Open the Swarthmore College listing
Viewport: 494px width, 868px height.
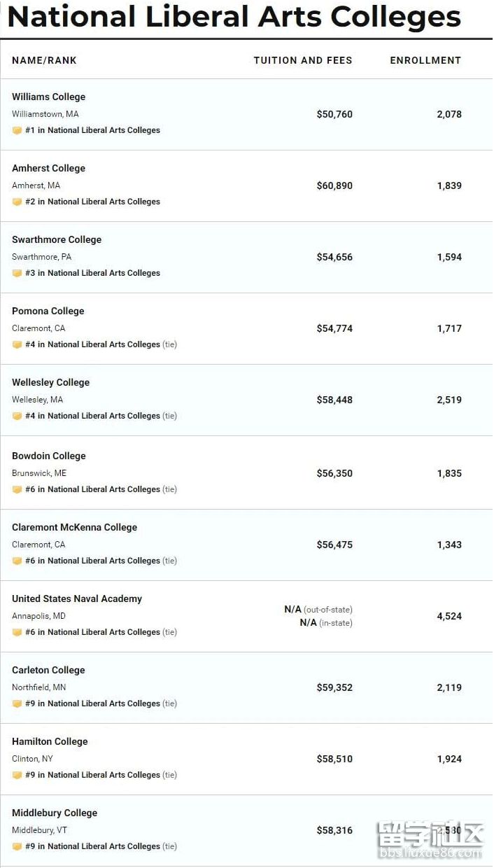point(57,239)
